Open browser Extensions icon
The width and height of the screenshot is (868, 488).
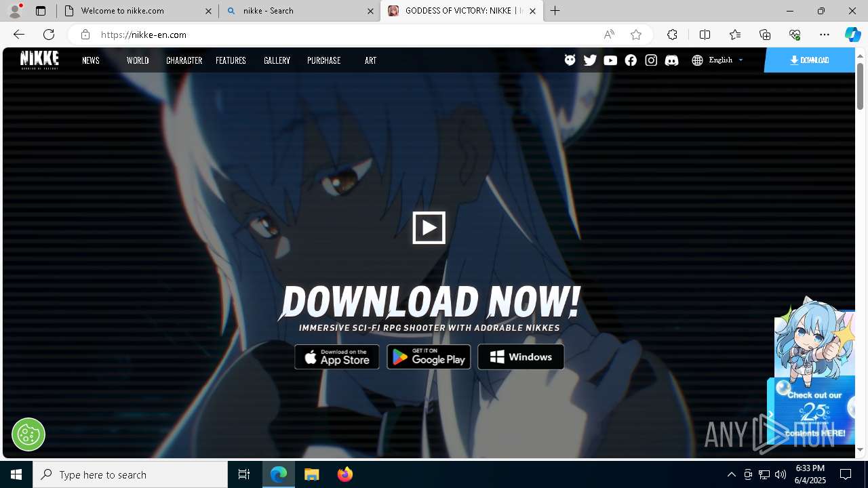tap(672, 35)
